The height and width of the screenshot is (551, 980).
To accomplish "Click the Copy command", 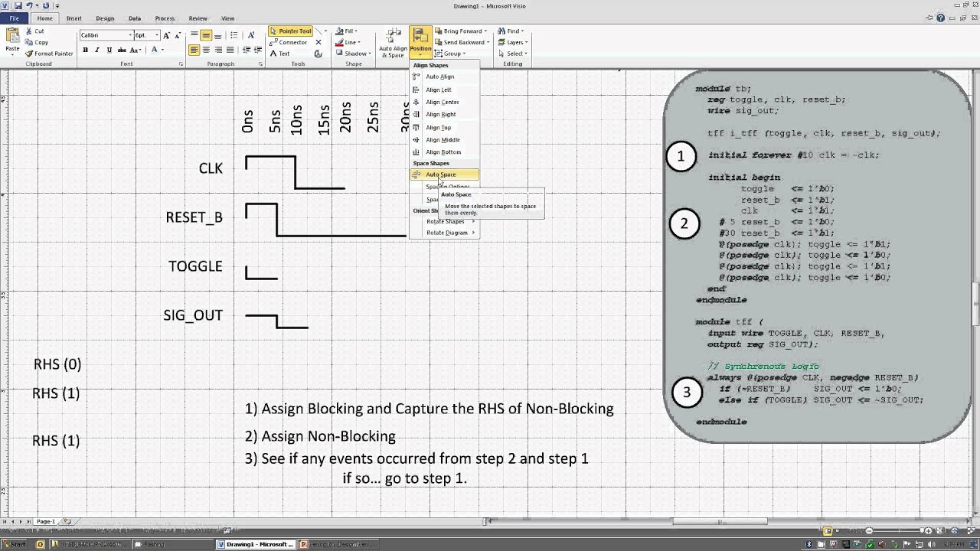I will coord(36,42).
